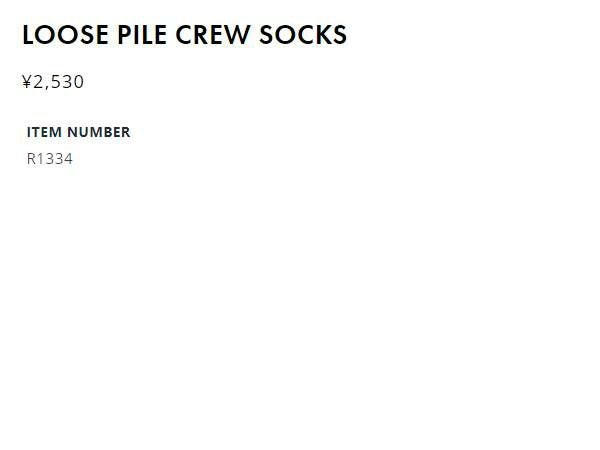Click the word NUMBER in the label
Viewport: 600px width, 450px height.
(x=99, y=132)
